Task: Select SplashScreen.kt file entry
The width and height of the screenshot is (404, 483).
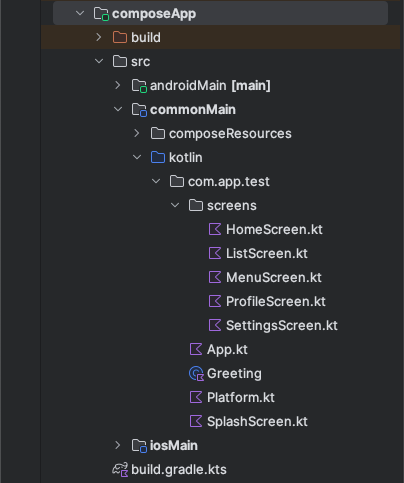Action: pyautogui.click(x=257, y=422)
